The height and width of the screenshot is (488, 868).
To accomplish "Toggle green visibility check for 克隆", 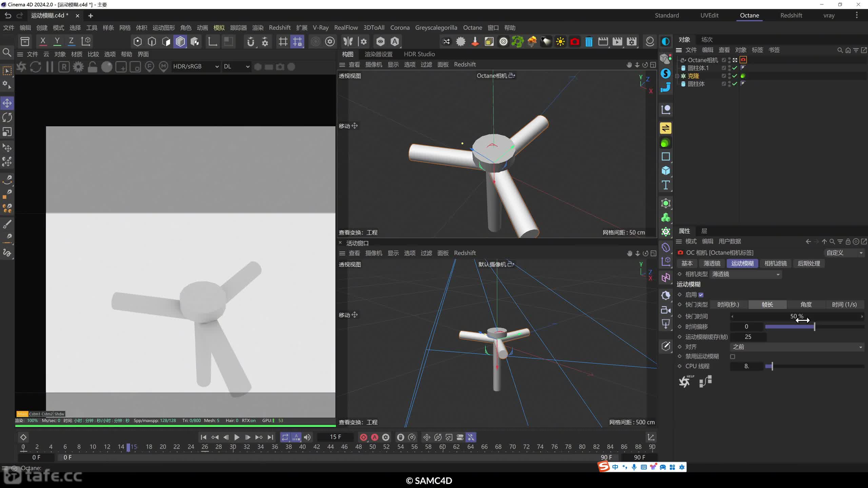I will point(734,76).
